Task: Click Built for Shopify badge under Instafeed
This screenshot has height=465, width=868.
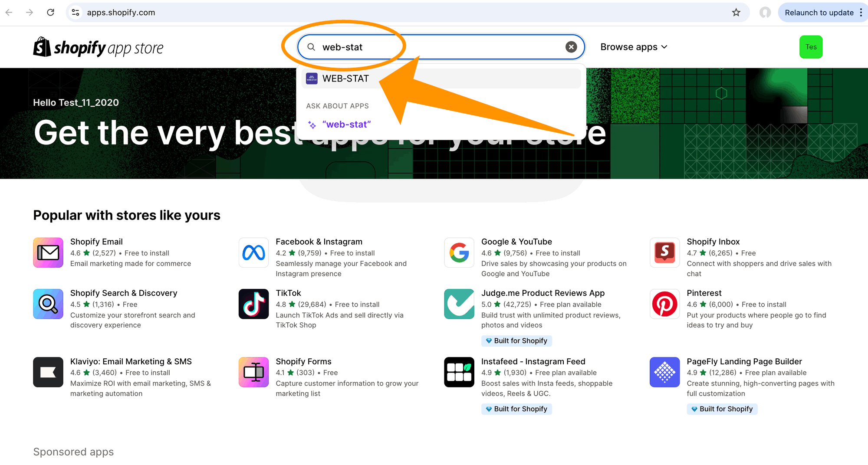Action: click(516, 409)
